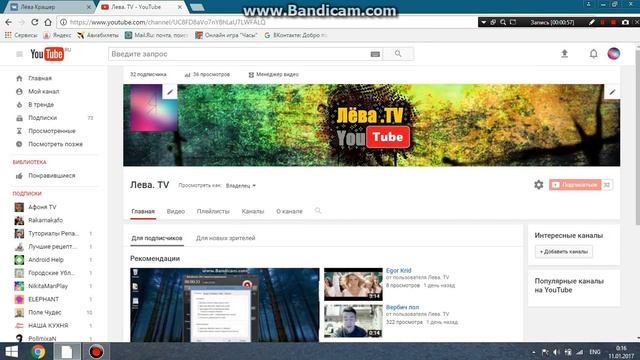The width and height of the screenshot is (640, 360).
Task: Click the Введите запрос search field
Action: click(x=239, y=54)
